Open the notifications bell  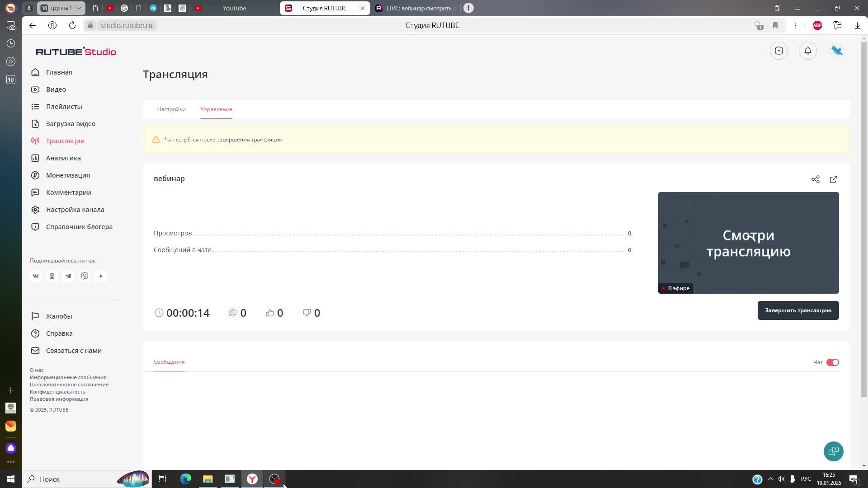pyautogui.click(x=807, y=51)
